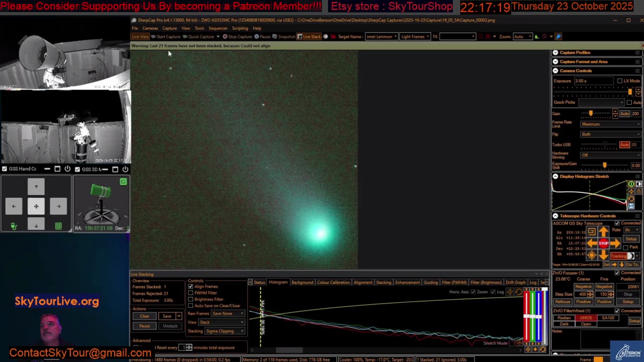Open the Cameras menu
644x362 pixels.
[x=150, y=28]
